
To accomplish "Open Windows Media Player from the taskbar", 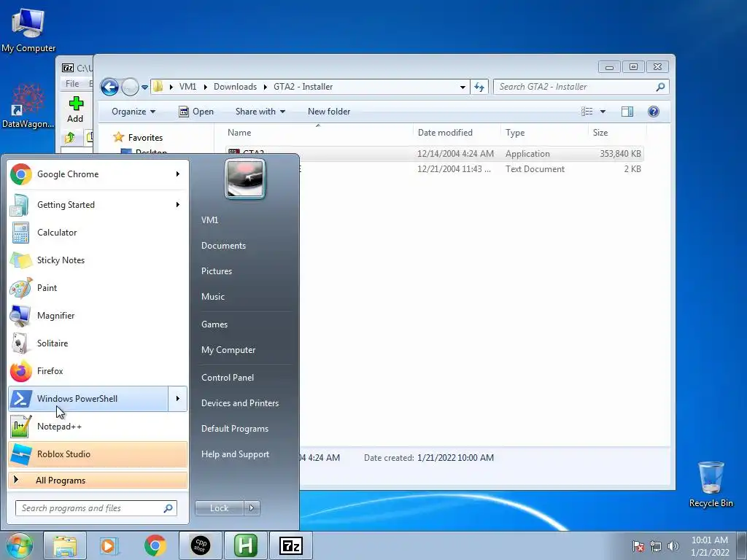I will pyautogui.click(x=109, y=545).
